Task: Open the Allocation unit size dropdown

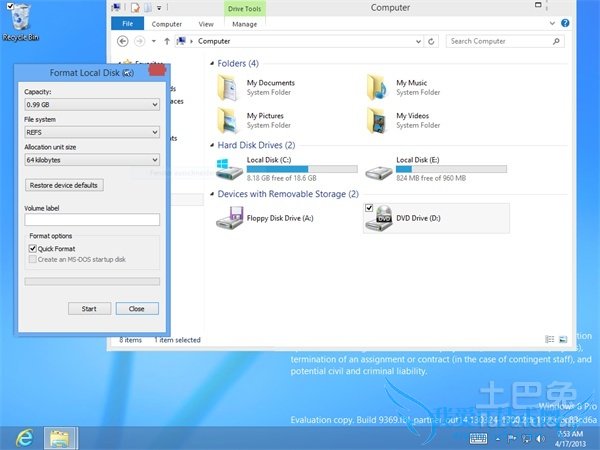Action: pyautogui.click(x=92, y=159)
